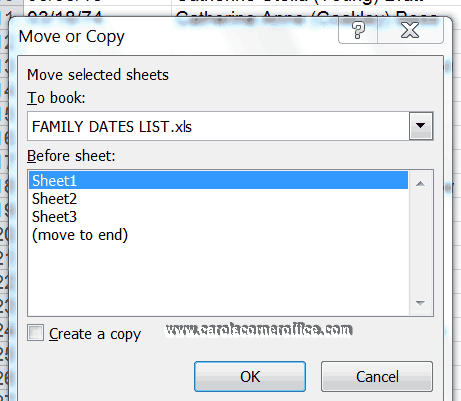Viewport: 461px width, 401px height.
Task: Close the Move or Copy dialog
Action: (410, 30)
